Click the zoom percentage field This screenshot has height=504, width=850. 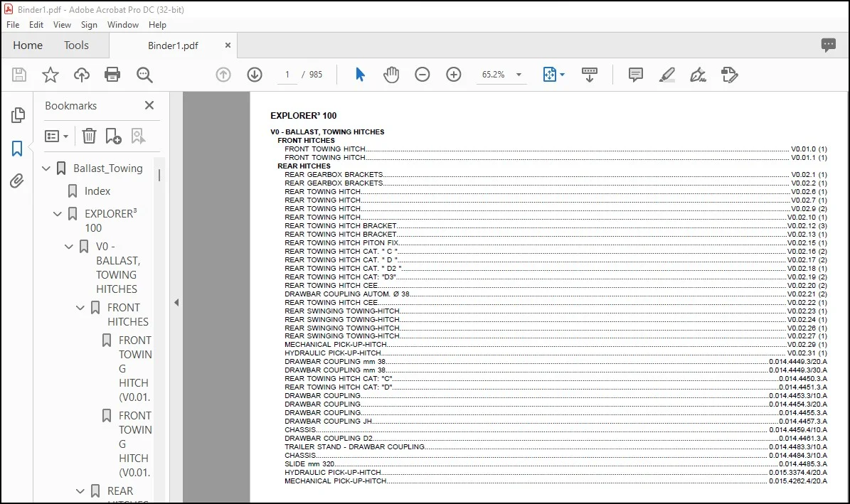pyautogui.click(x=494, y=75)
